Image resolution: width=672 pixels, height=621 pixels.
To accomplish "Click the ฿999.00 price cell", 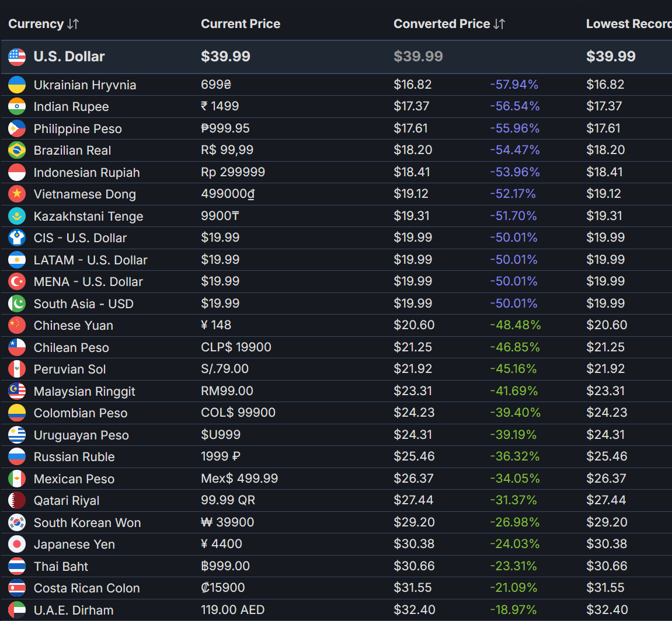I will point(225,566).
